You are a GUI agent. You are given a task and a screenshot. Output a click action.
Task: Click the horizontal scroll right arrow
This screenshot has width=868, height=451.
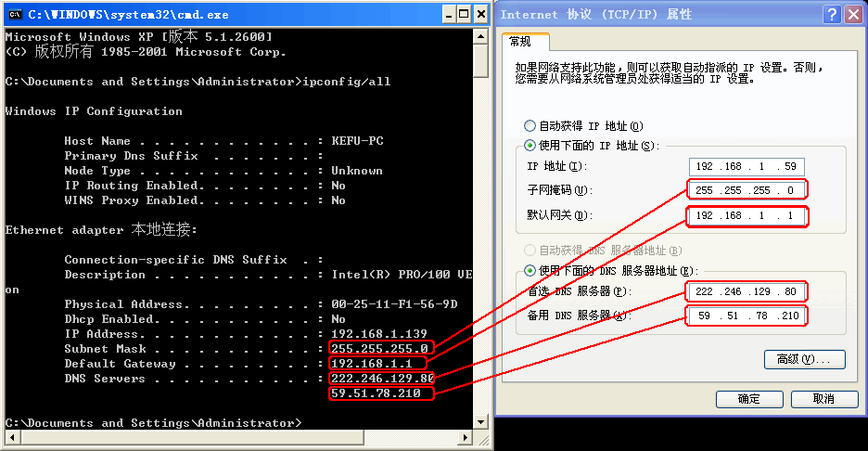[x=466, y=438]
